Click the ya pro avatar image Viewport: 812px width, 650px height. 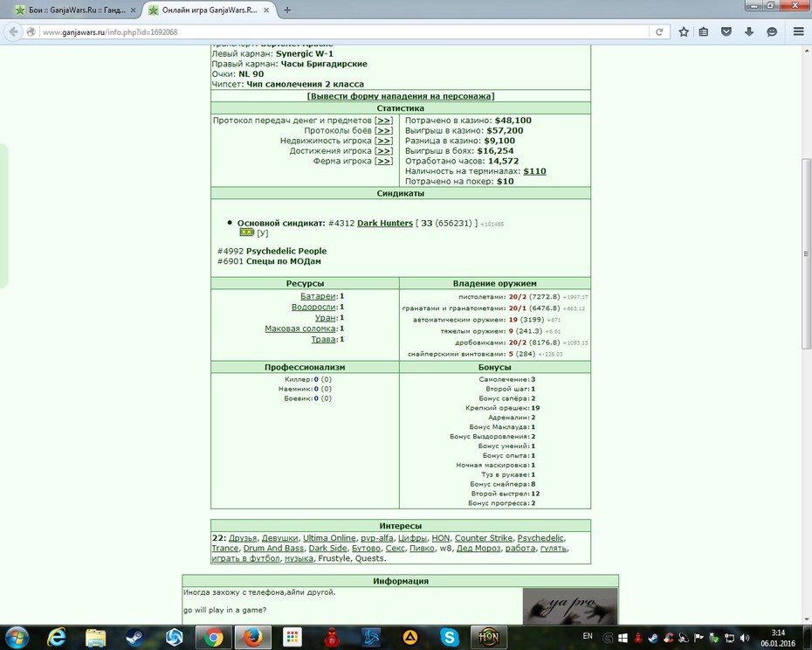click(x=569, y=606)
